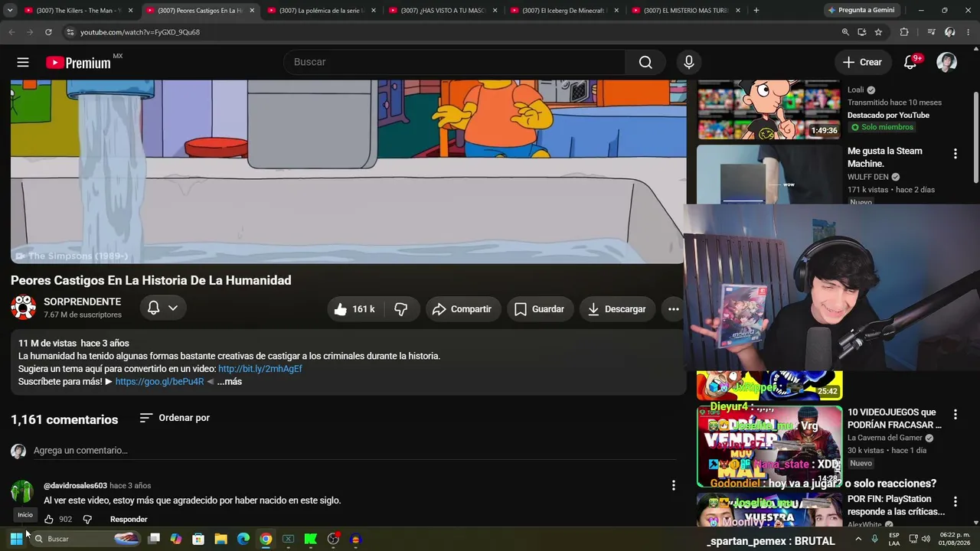980x551 pixels.
Task: Open the subscription notification bell dropdown
Action: [x=162, y=308]
